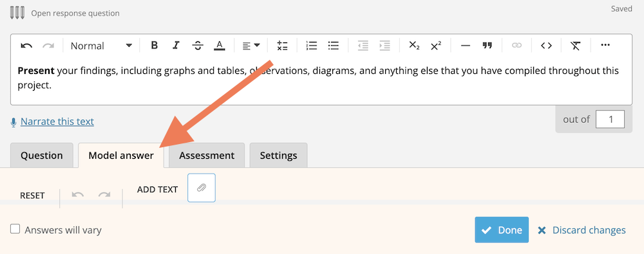Open the text color picker
The height and width of the screenshot is (254, 644).
pos(220,46)
